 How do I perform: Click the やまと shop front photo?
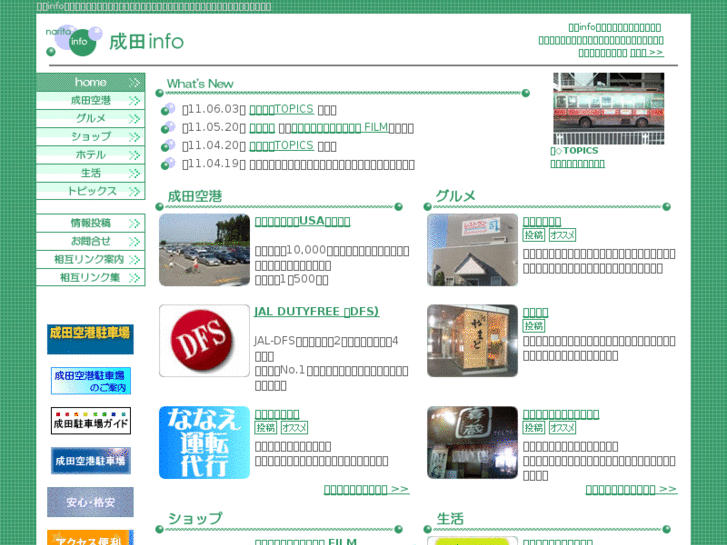[x=472, y=340]
